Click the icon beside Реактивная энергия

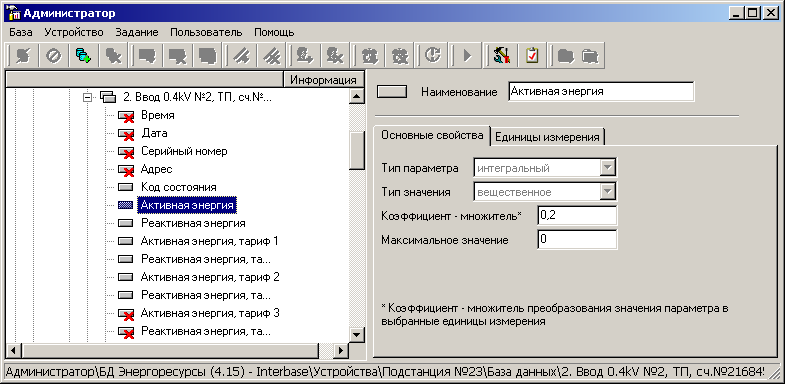[x=126, y=223]
